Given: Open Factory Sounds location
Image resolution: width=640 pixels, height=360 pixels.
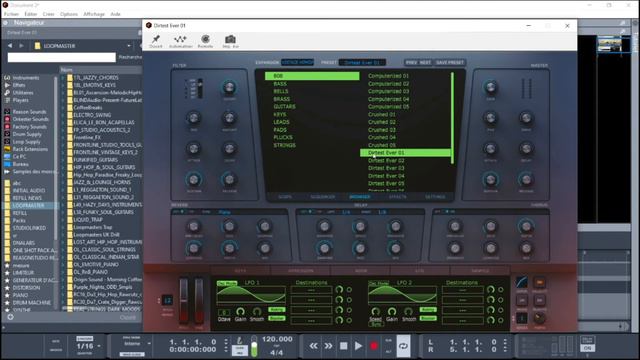Looking at the screenshot, I should 29,127.
